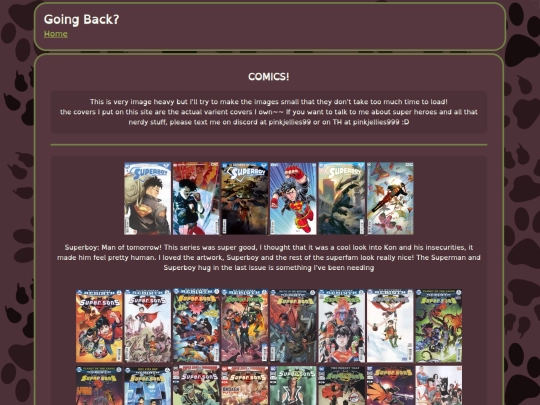This screenshot has height=405, width=540.
Task: Click the pale second Super Sons cover
Action: [x=147, y=326]
